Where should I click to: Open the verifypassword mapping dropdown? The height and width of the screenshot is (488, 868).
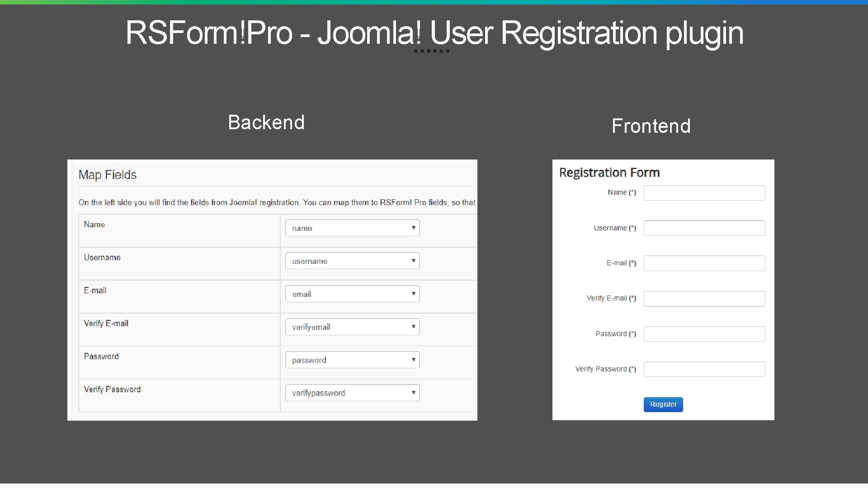352,393
